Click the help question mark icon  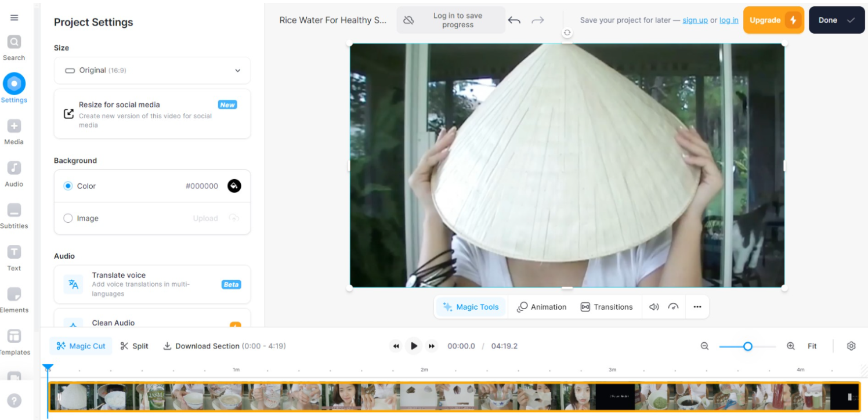point(14,400)
